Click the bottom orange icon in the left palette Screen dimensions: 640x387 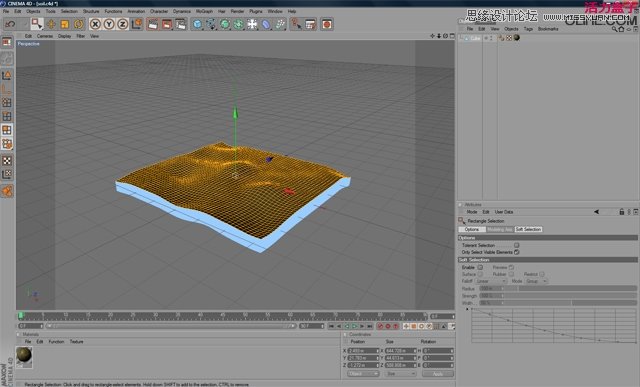[7, 191]
